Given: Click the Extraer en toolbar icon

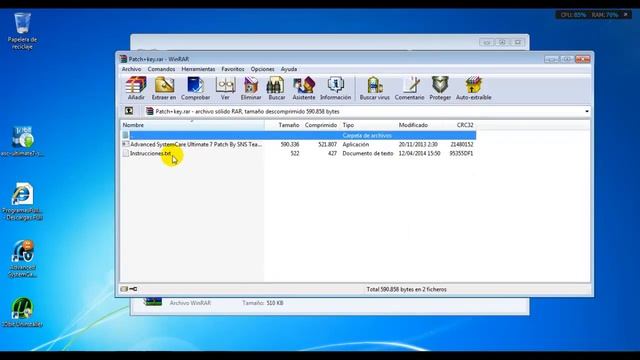Looking at the screenshot, I should click(164, 88).
